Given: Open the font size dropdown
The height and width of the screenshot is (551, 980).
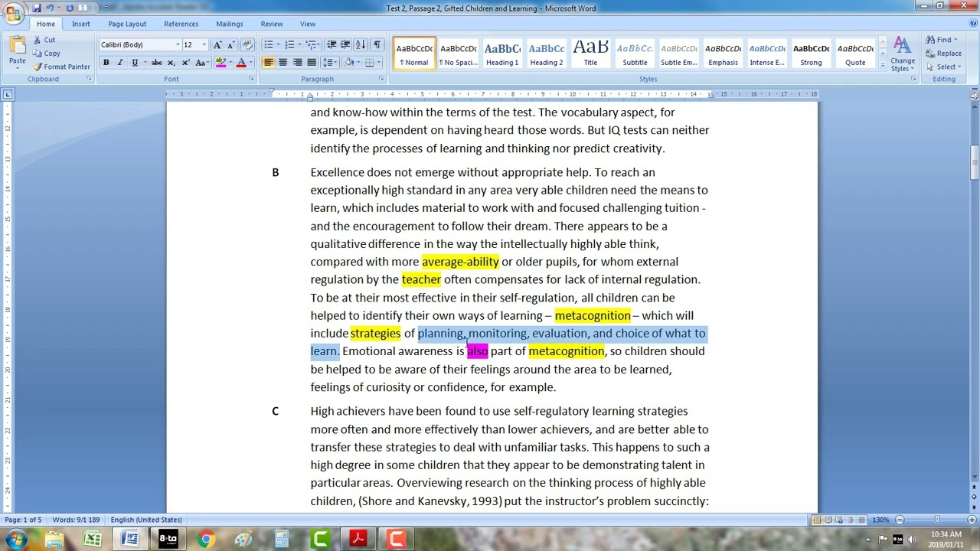Looking at the screenshot, I should pos(204,45).
